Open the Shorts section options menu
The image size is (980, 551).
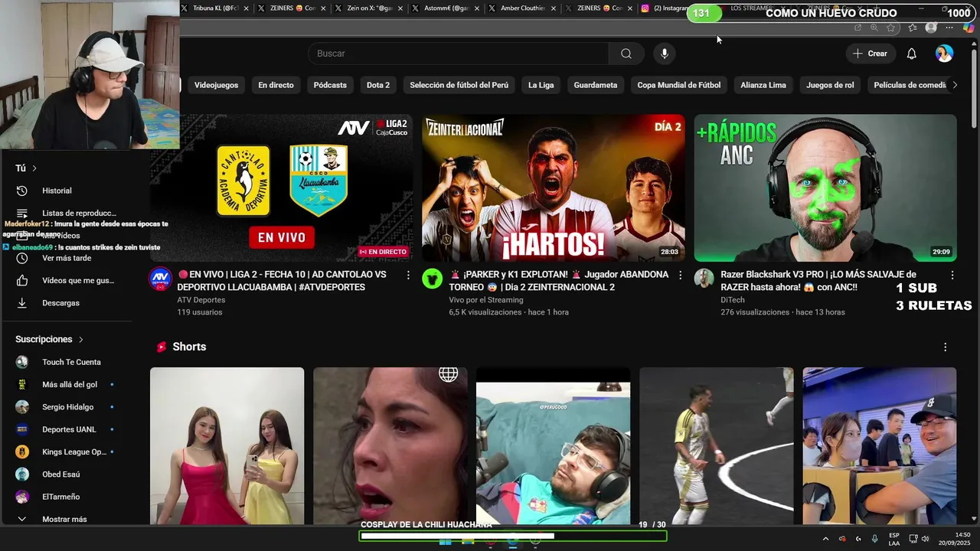tap(945, 347)
